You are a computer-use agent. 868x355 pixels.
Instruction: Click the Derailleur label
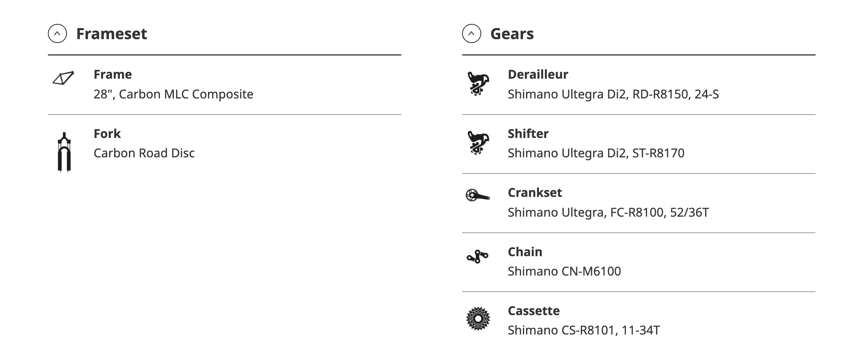[538, 74]
